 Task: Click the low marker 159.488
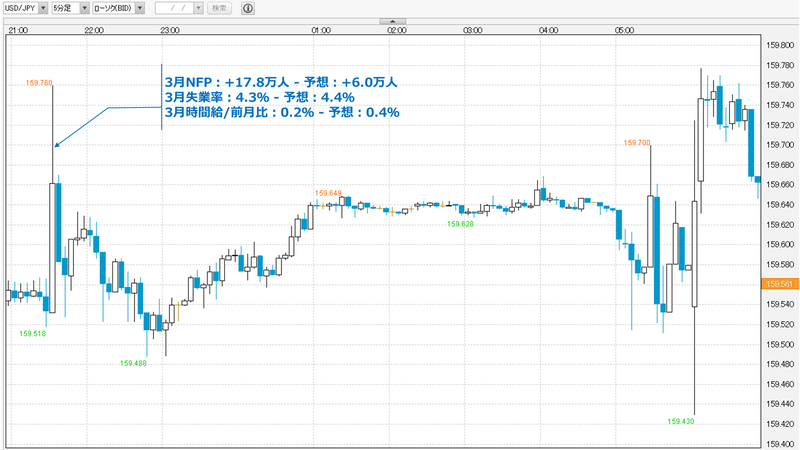(x=133, y=363)
